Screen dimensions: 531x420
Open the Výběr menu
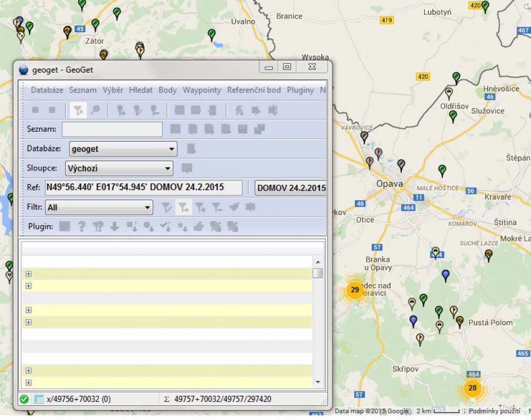113,90
